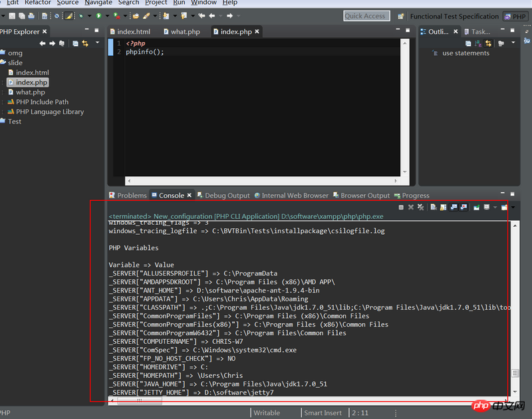Click the PHP Explorer back arrow
The width and height of the screenshot is (532, 419).
[x=43, y=43]
